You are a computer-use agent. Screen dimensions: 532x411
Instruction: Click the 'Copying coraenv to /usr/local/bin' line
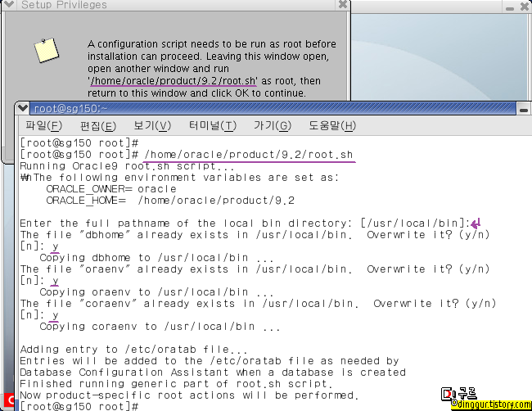[x=160, y=327]
